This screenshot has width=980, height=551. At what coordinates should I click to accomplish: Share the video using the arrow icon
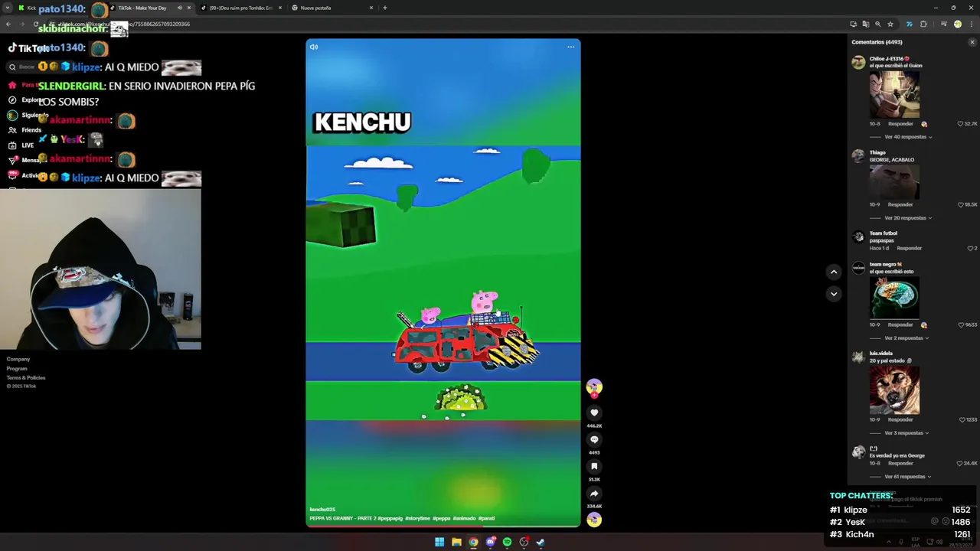[x=594, y=494]
